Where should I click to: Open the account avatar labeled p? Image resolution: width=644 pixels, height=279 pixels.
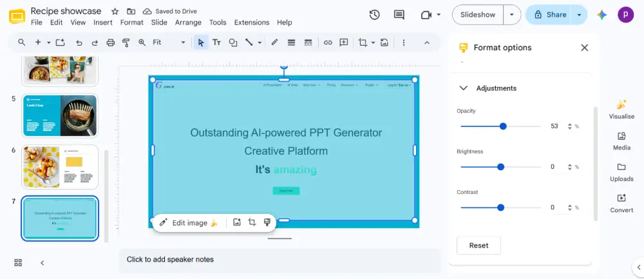625,15
